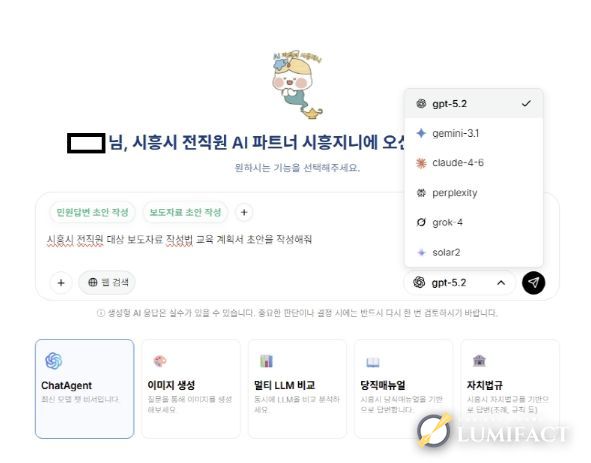Click the 보도자료 초안 작성 tag
The image size is (591, 463).
click(x=185, y=212)
